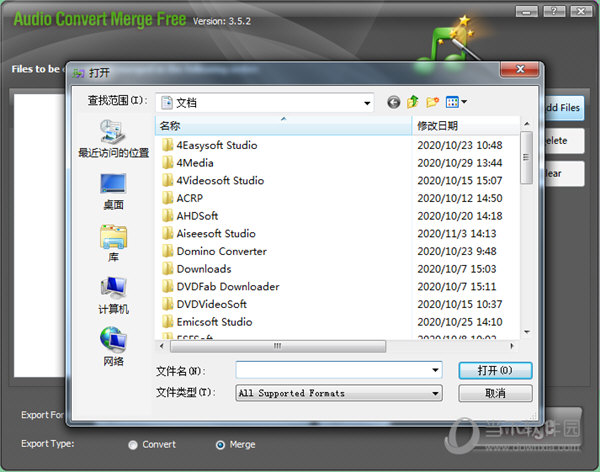Click horizontal scrollbar right arrow
The image size is (600, 472).
pyautogui.click(x=512, y=346)
